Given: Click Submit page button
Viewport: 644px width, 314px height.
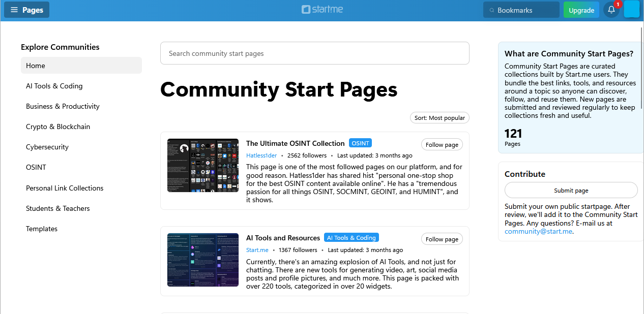Looking at the screenshot, I should [x=571, y=191].
